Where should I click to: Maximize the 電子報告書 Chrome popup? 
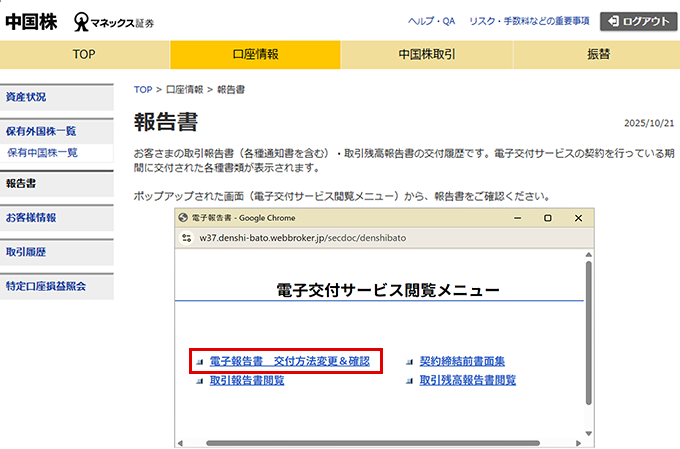tap(548, 218)
